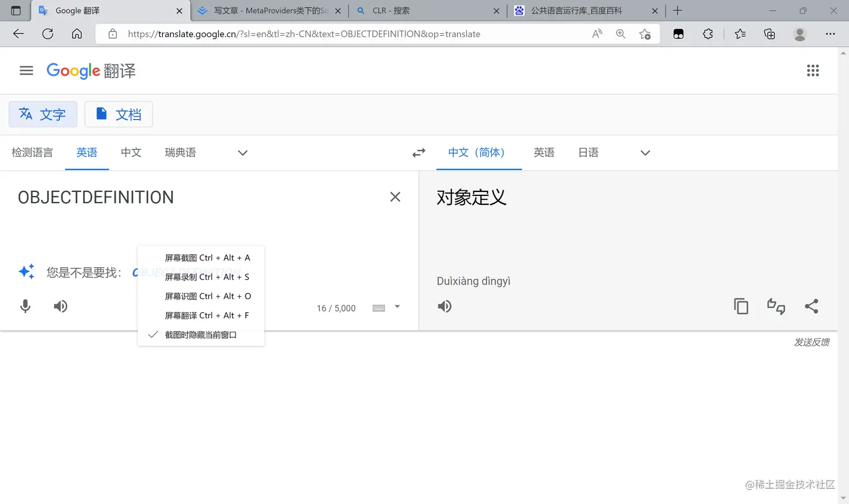
Task: Expand the target language list chevron
Action: (x=645, y=153)
